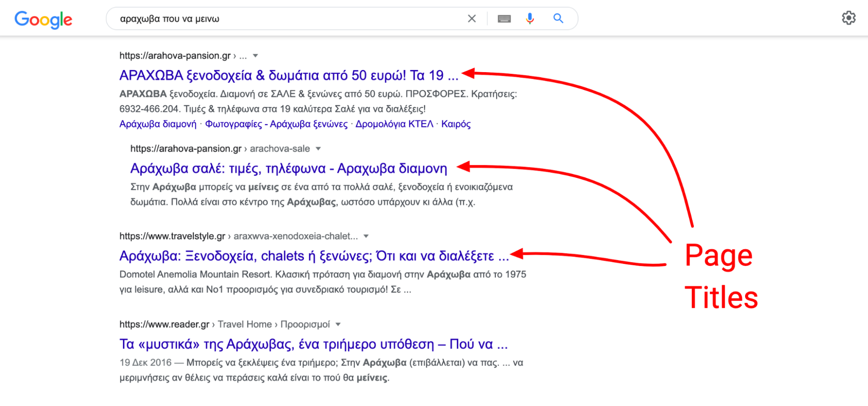Viewport: 868px width, 406px height.
Task: Follow the 'Φωτογραφίες - Αράχωβα ξενώνες' sitelink
Action: (276, 124)
